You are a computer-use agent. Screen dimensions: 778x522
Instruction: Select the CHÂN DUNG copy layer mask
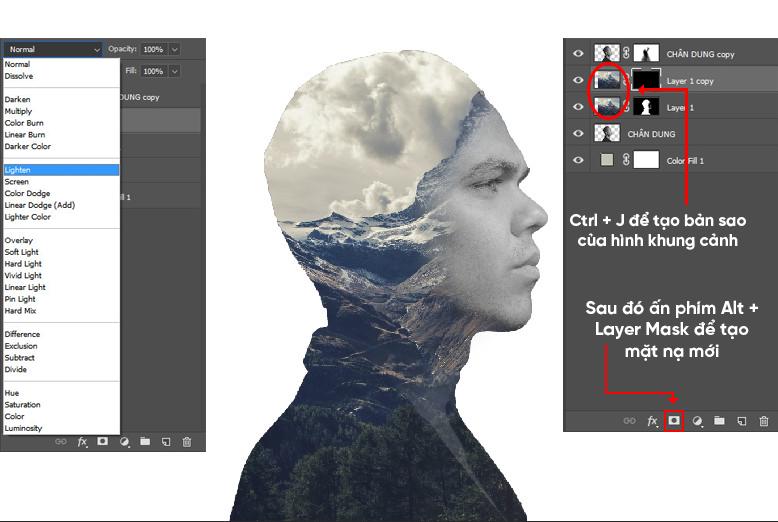pyautogui.click(x=646, y=53)
